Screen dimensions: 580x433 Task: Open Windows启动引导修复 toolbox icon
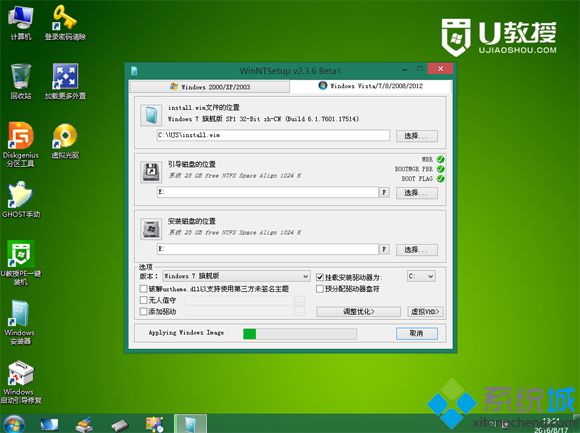point(21,382)
